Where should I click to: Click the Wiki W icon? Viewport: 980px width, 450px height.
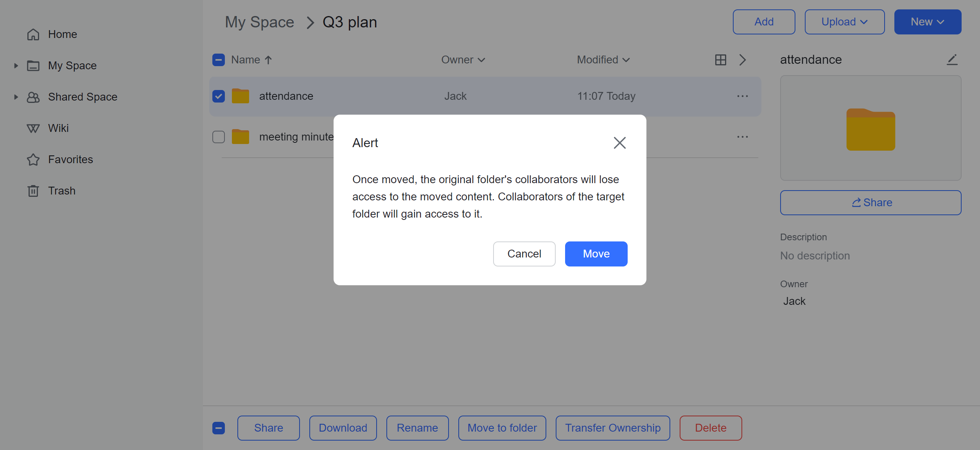pos(33,128)
